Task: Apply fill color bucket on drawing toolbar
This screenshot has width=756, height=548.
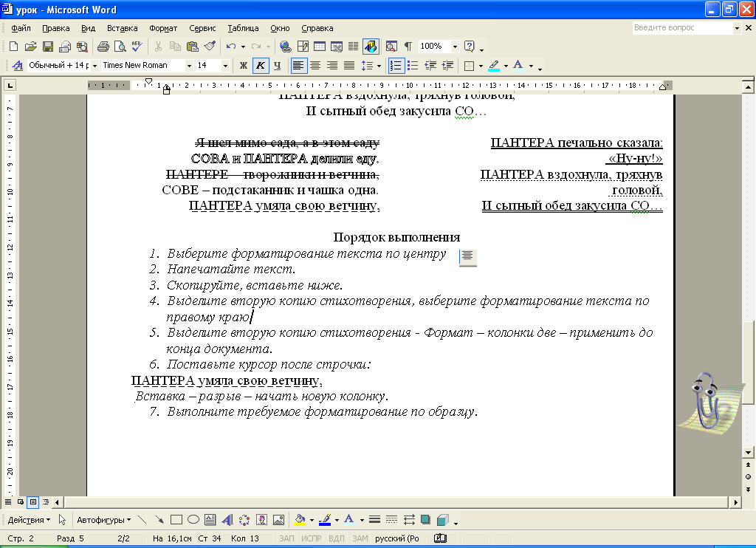Action: pyautogui.click(x=300, y=519)
